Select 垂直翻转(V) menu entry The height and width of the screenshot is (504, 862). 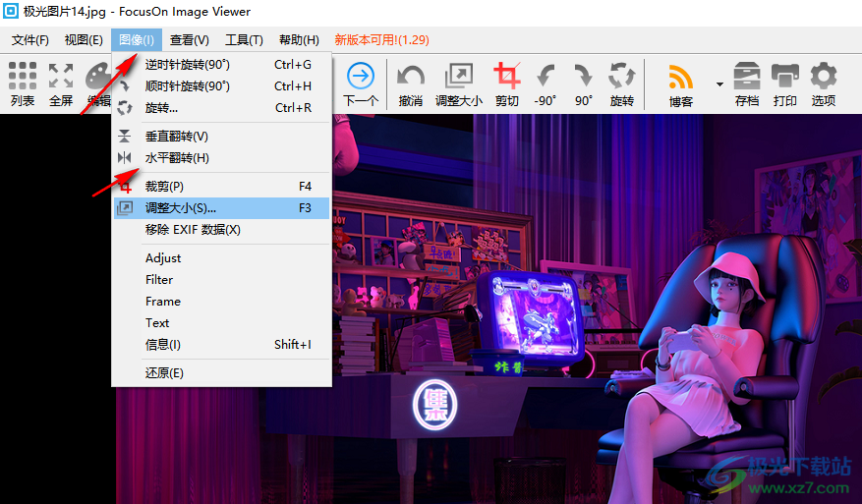click(x=221, y=137)
